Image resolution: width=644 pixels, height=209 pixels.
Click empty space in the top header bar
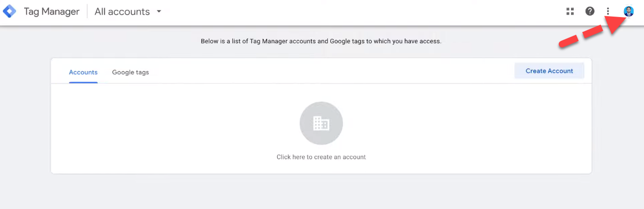[360, 12]
